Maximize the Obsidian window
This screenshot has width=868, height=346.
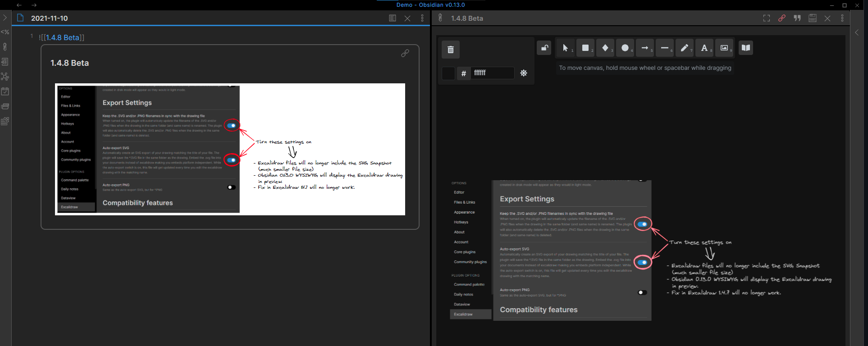coord(845,5)
